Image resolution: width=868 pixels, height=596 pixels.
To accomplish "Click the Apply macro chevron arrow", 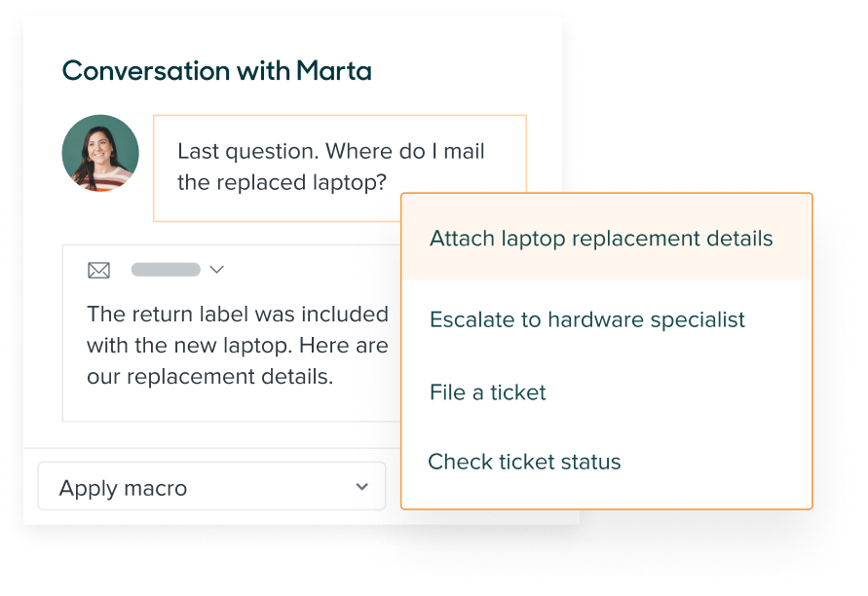I will (361, 487).
